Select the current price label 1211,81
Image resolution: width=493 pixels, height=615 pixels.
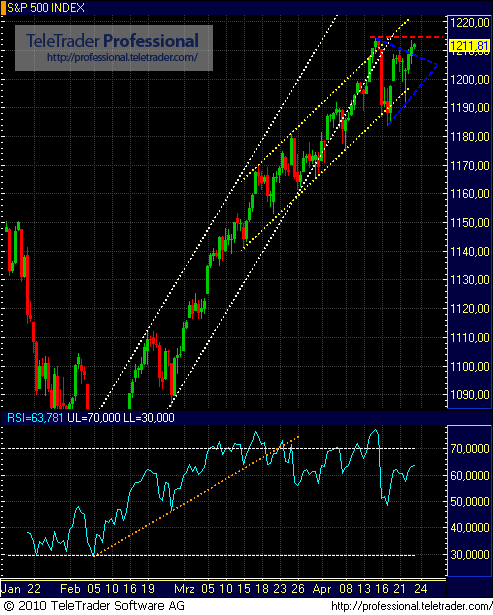(469, 46)
